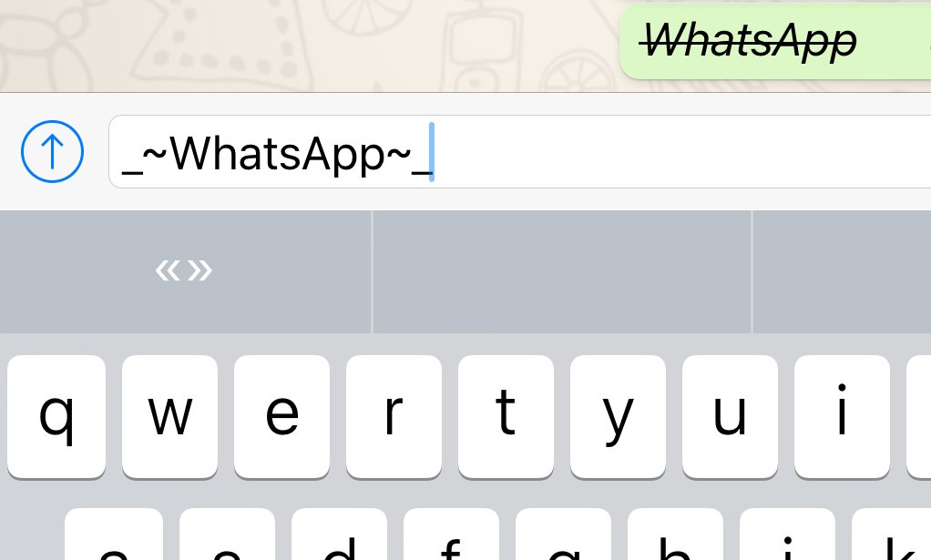
Task: Select the «» quotation marks keyboard suggestion
Action: click(x=185, y=271)
